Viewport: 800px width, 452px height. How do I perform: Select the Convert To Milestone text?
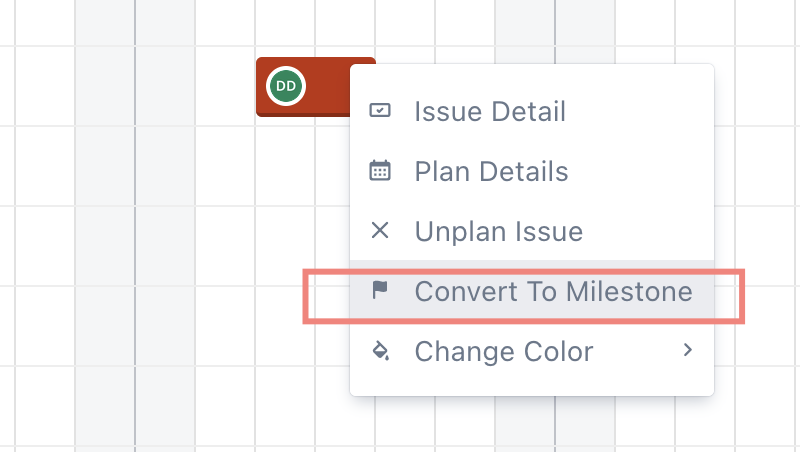click(x=553, y=292)
